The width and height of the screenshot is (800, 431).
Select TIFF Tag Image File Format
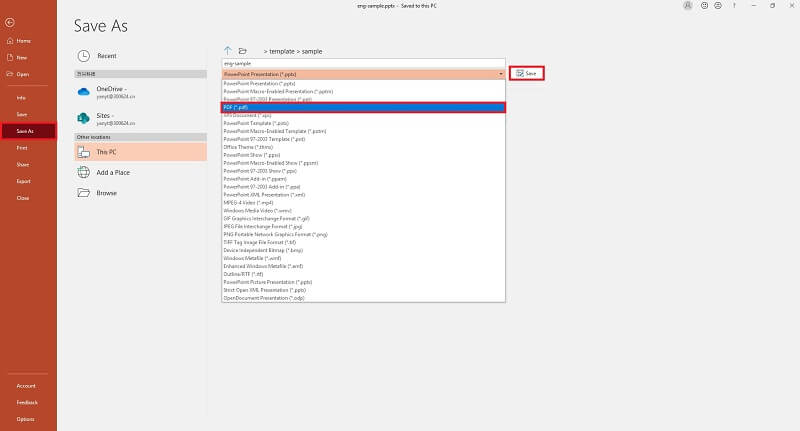point(363,242)
